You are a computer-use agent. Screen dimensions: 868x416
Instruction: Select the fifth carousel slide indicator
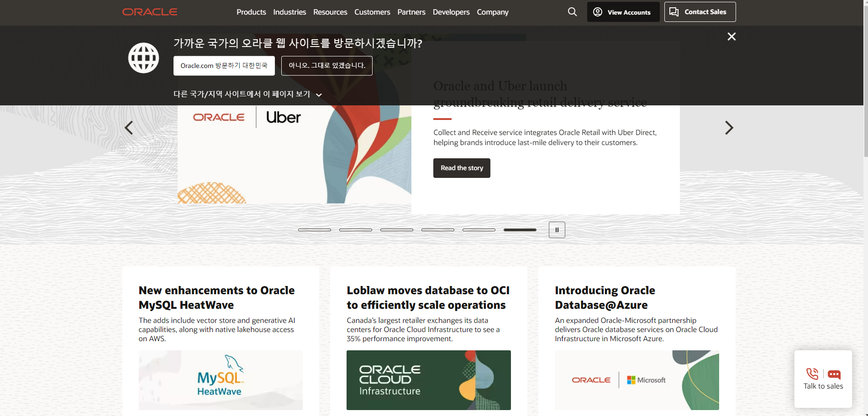pos(479,230)
